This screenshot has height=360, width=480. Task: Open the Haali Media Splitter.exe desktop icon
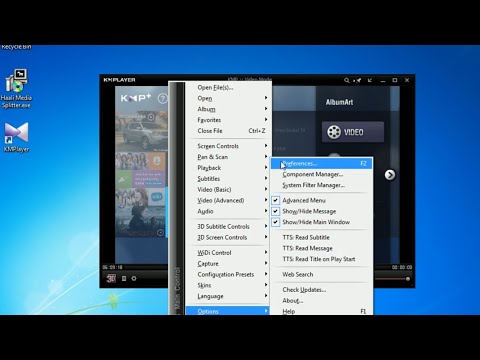(x=16, y=89)
